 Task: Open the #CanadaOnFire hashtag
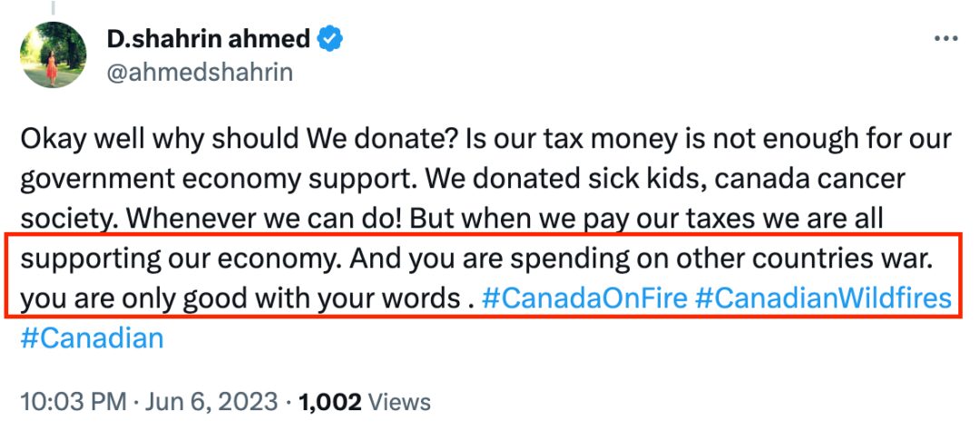pyautogui.click(x=585, y=299)
